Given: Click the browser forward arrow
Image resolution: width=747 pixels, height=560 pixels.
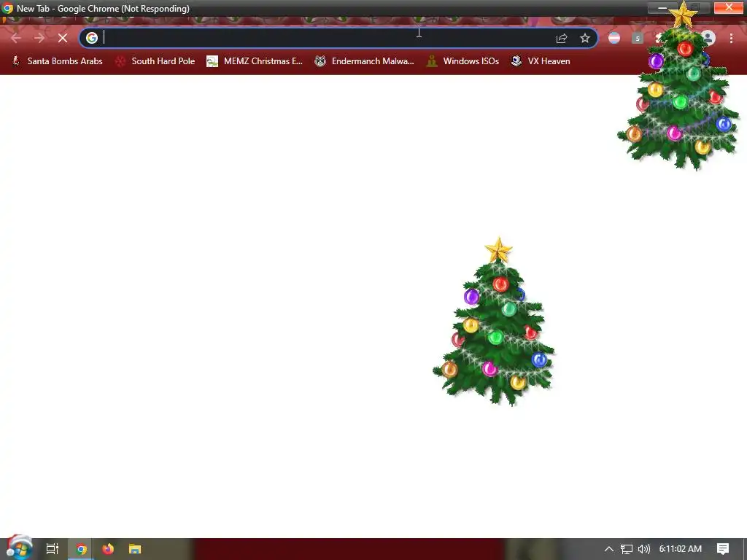Looking at the screenshot, I should (39, 38).
